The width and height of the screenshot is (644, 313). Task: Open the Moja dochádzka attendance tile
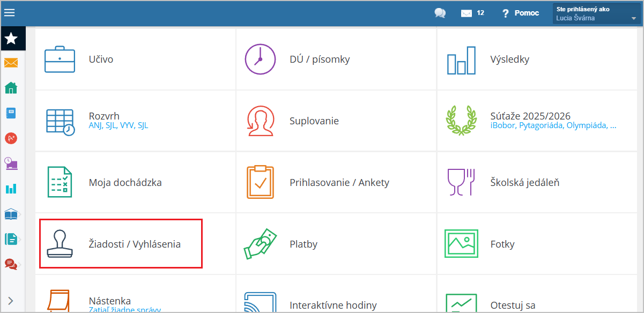point(125,183)
